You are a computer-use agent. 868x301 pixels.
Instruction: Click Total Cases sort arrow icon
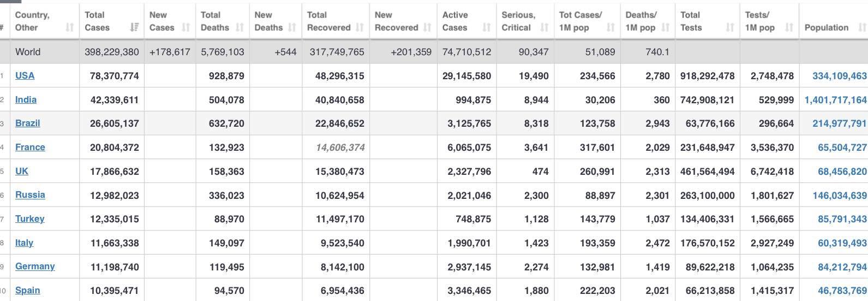(134, 27)
